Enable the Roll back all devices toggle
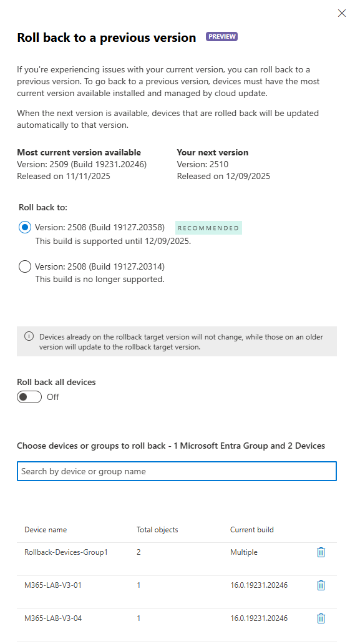 click(x=29, y=397)
